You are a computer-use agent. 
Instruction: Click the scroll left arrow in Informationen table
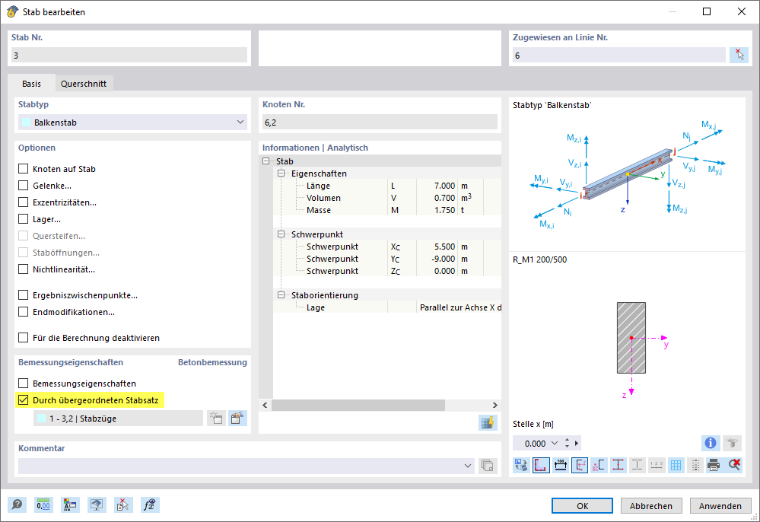point(265,405)
